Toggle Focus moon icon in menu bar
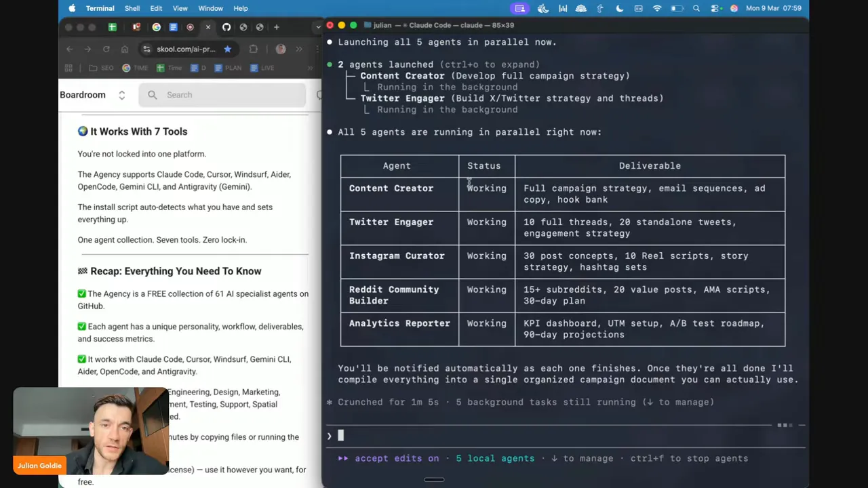 (x=620, y=8)
